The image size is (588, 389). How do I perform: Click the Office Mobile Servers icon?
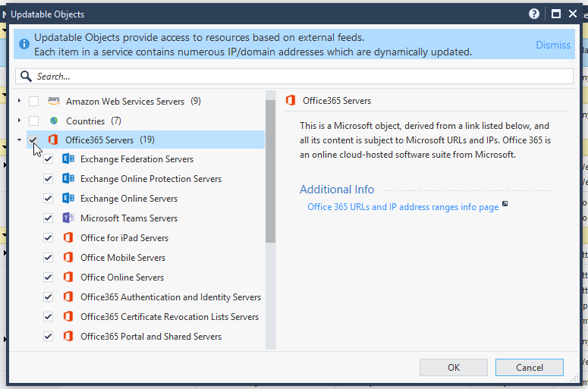[68, 258]
